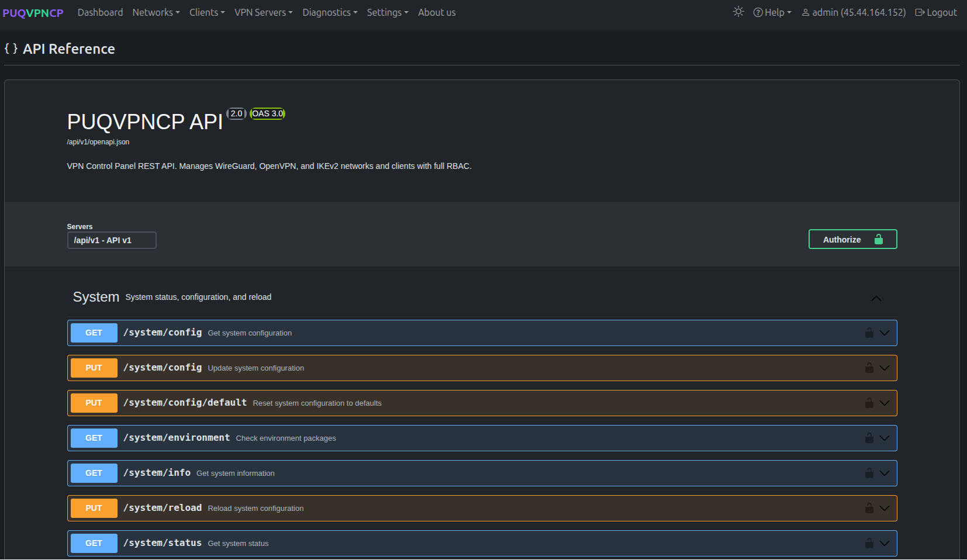Click PUT badge of /system/config/default

[94, 403]
